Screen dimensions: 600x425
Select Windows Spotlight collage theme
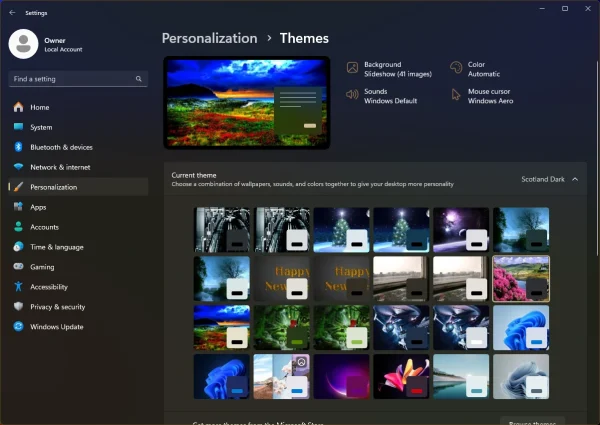[282, 377]
